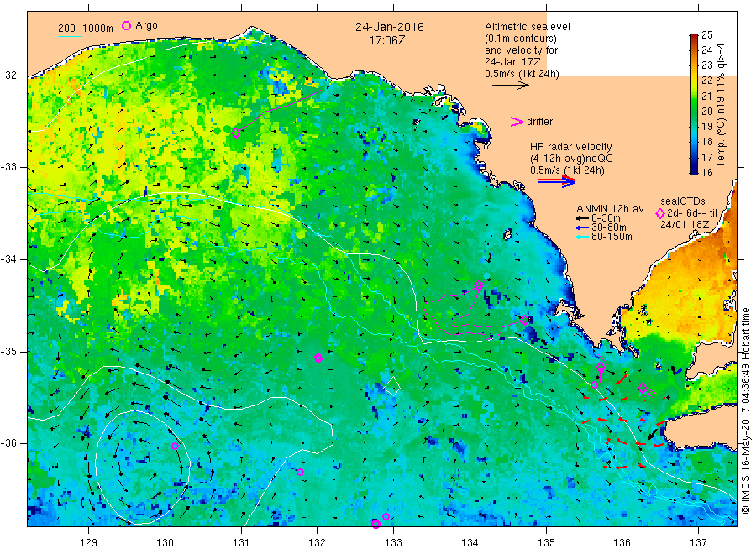Click the '24/01 18Z' text
Screen dimensions: 756x554
(685, 225)
